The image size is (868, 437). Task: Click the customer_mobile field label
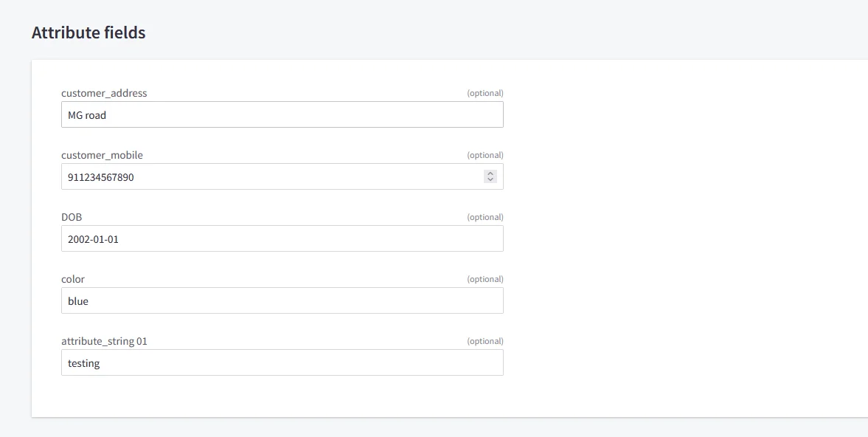(102, 155)
